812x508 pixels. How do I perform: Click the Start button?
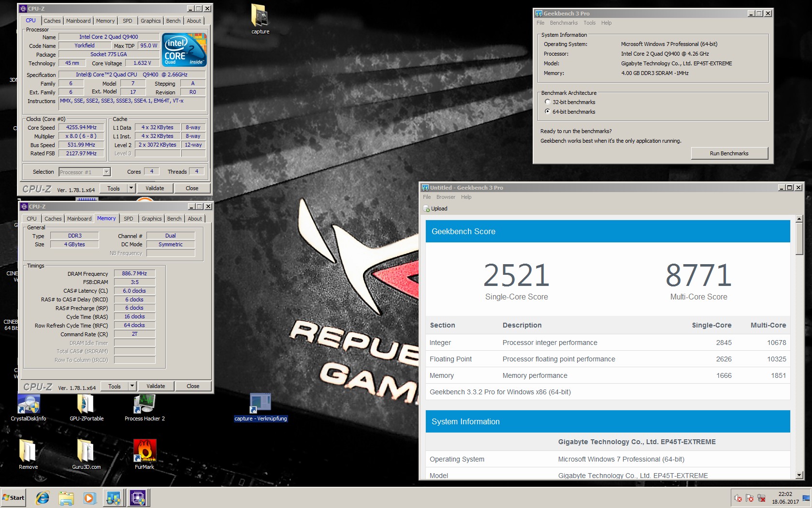pyautogui.click(x=13, y=497)
